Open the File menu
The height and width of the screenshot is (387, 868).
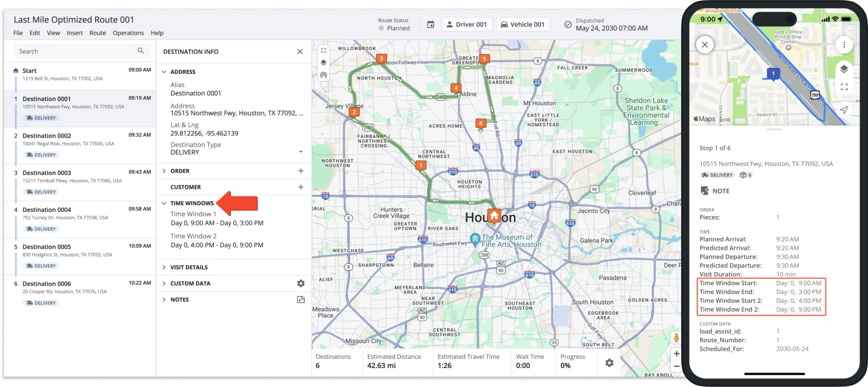tap(18, 33)
